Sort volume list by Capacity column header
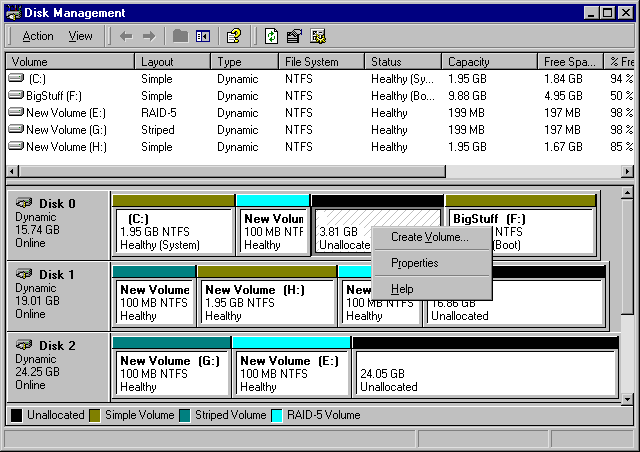Image resolution: width=640 pixels, height=452 pixels. (489, 62)
